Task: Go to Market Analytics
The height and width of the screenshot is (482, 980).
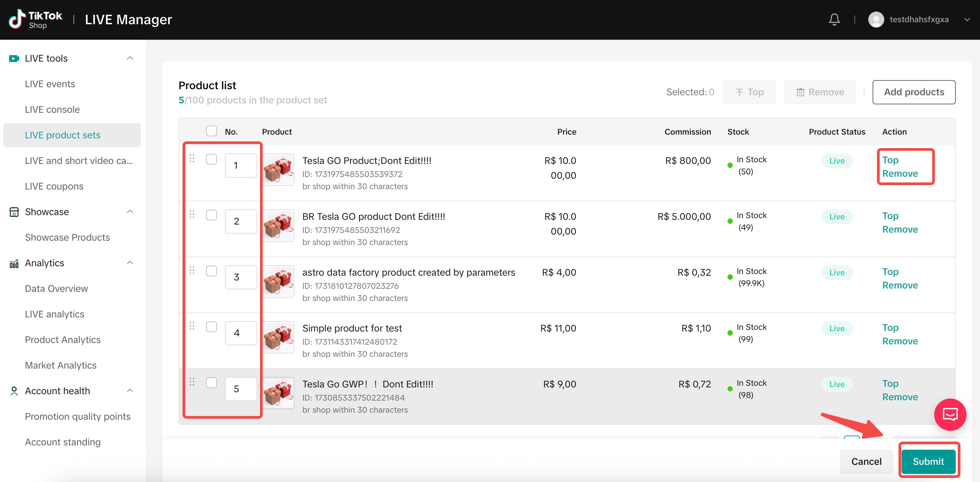Action: [x=61, y=365]
